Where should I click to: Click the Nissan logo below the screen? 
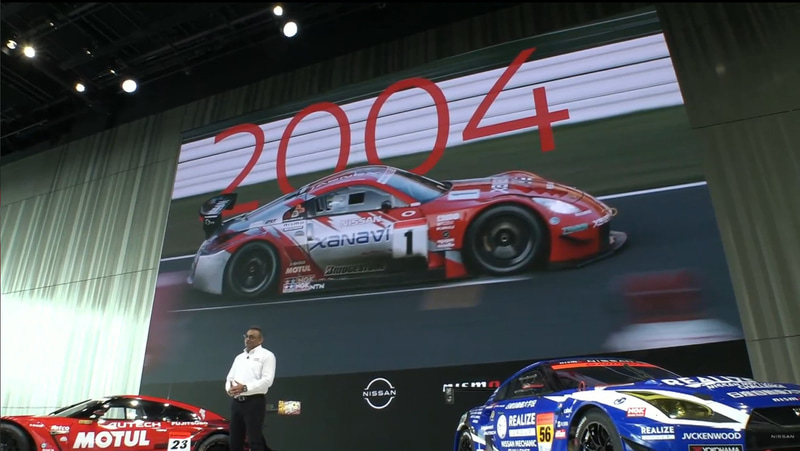click(379, 393)
